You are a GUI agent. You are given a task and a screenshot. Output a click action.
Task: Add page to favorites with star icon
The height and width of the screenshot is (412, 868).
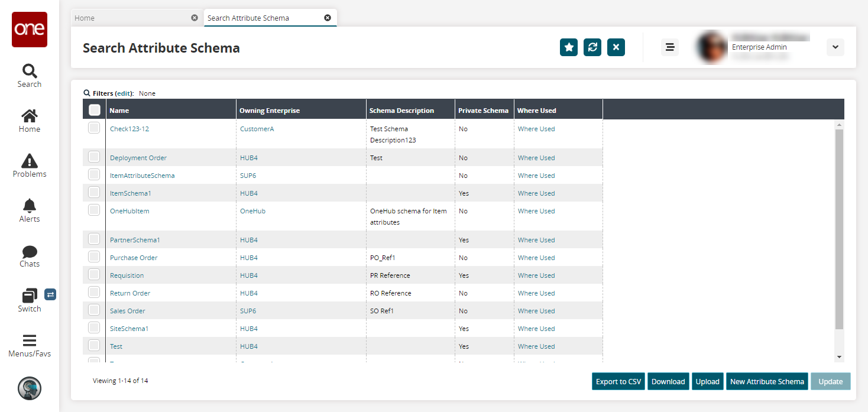point(569,47)
